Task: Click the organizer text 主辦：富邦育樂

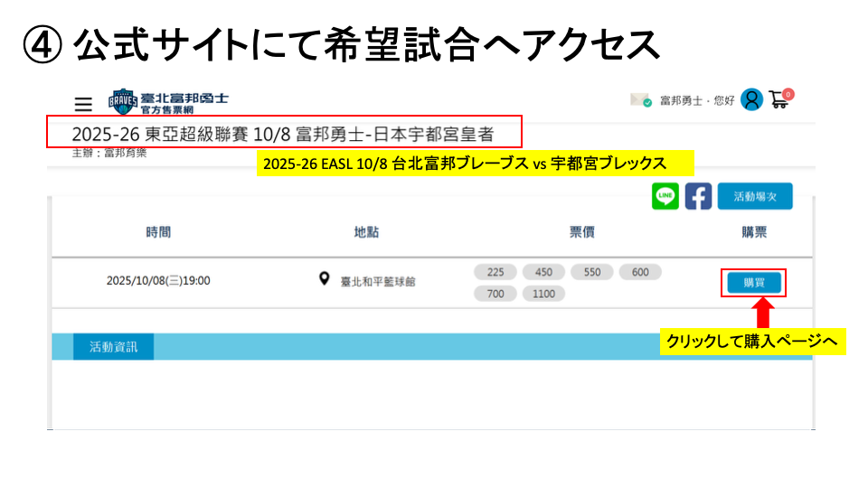Action: (x=109, y=153)
